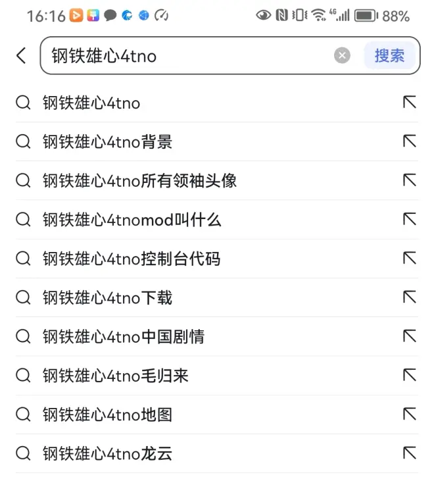
Task: Click the arrow icon for 钢铁雄心4tno毛归来
Action: (x=410, y=376)
